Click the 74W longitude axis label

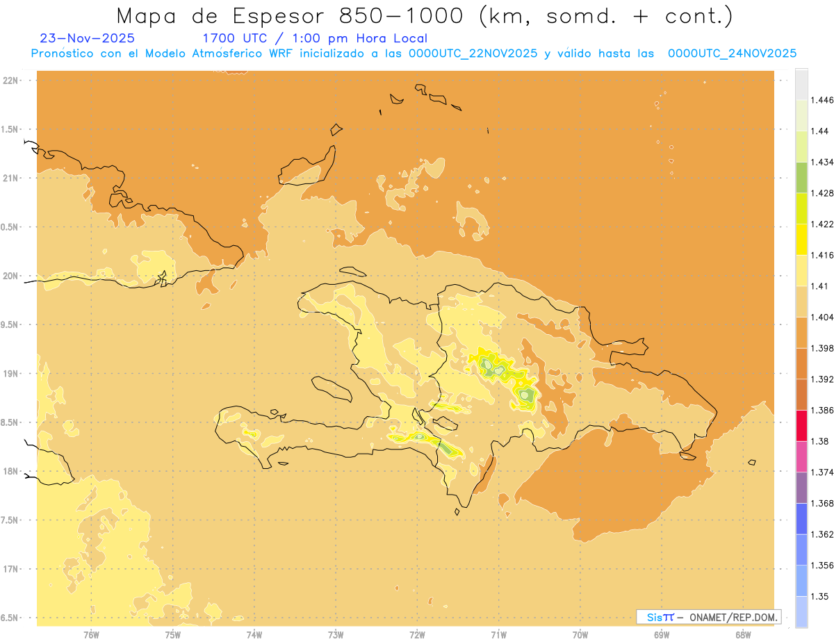coord(254,634)
